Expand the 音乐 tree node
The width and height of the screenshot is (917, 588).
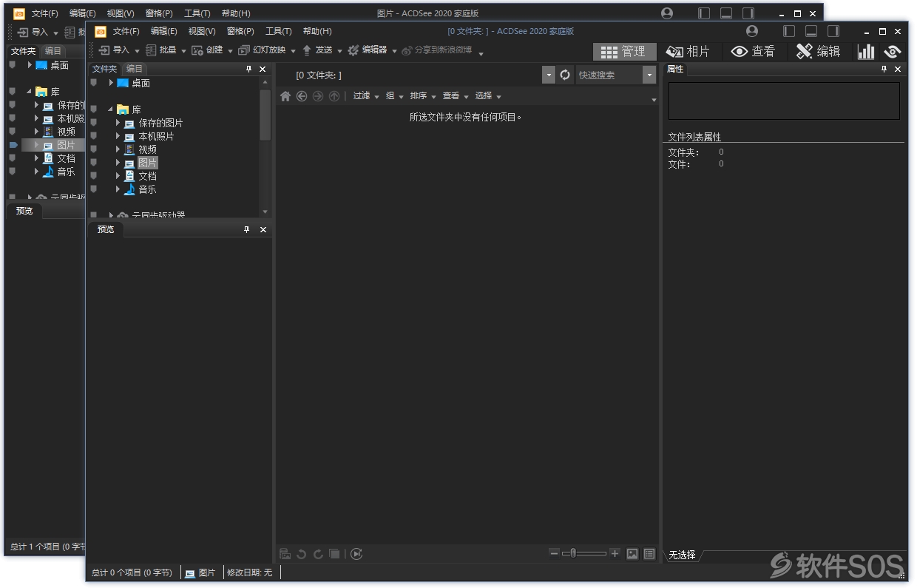tap(118, 189)
